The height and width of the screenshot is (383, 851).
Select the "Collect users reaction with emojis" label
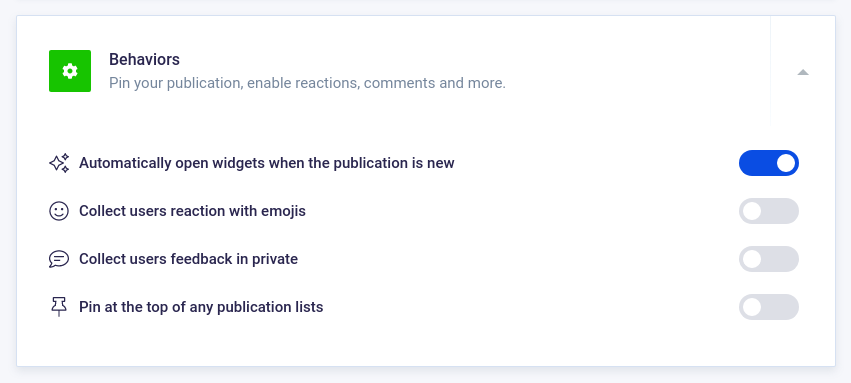pos(193,211)
